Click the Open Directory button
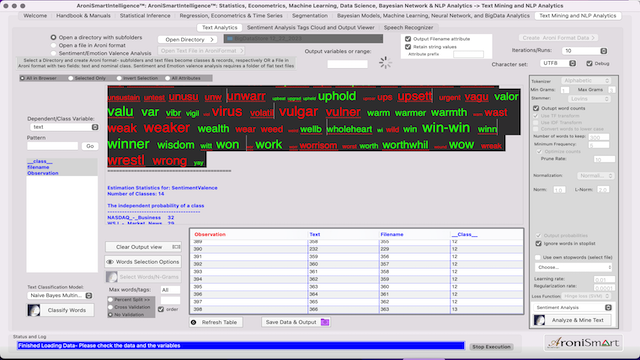This screenshot has height=360, width=640. click(x=187, y=40)
